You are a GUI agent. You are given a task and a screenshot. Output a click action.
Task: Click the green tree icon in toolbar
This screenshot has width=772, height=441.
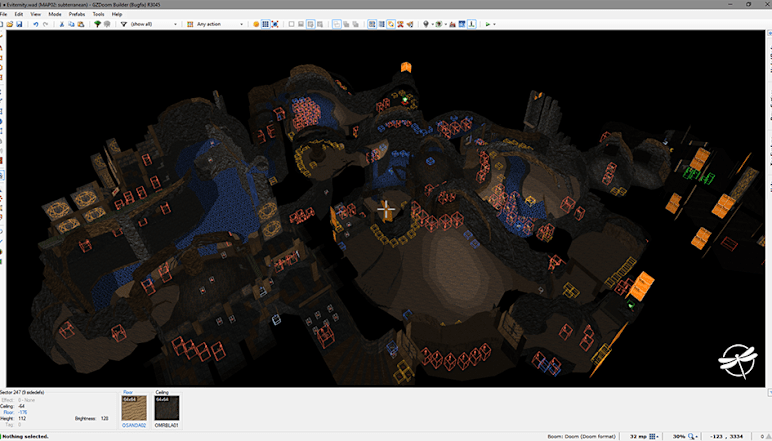click(x=97, y=24)
